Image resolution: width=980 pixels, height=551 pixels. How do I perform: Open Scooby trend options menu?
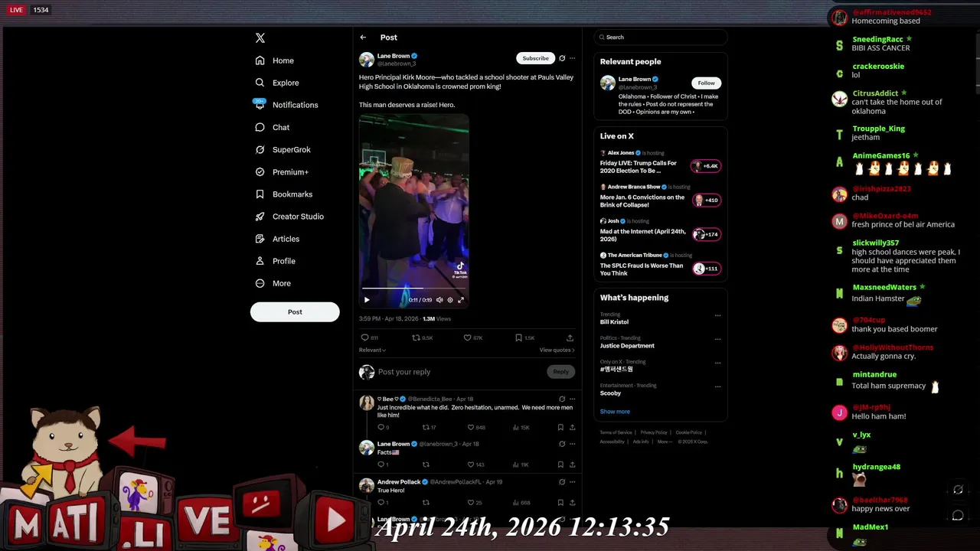click(717, 386)
